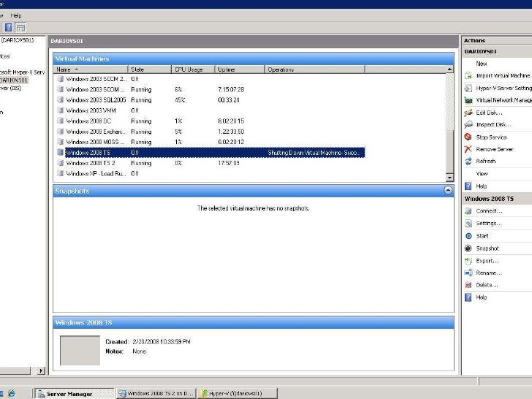
Task: Click the Export icon
Action: 468,261
